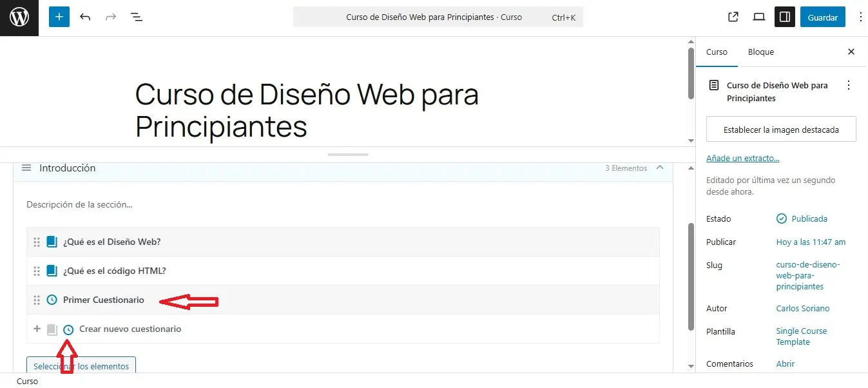Click the Introducción section drag handle
The width and height of the screenshot is (868, 388).
point(26,168)
